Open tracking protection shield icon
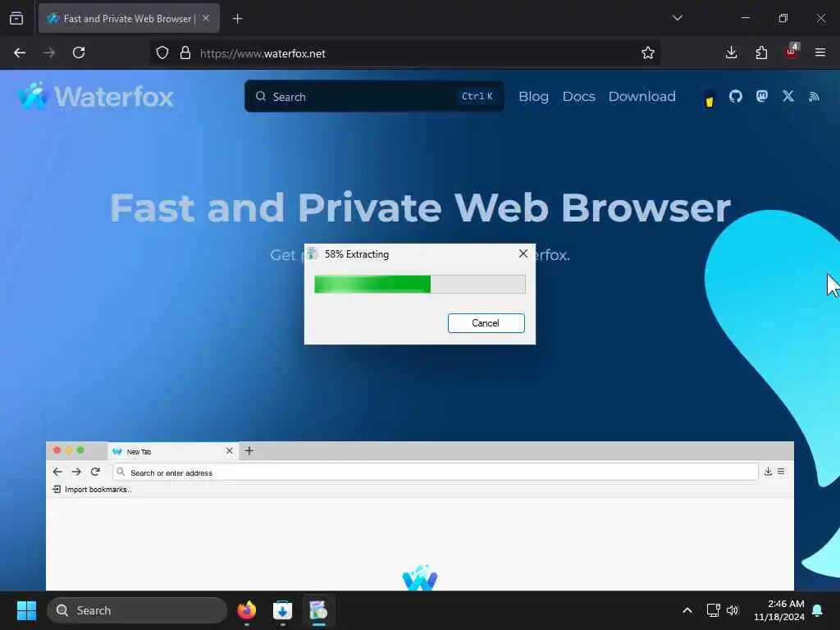840x630 pixels. [x=162, y=52]
